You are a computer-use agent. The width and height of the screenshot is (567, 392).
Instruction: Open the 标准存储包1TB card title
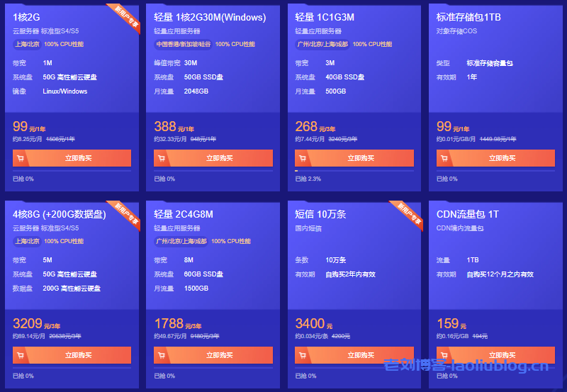click(468, 18)
